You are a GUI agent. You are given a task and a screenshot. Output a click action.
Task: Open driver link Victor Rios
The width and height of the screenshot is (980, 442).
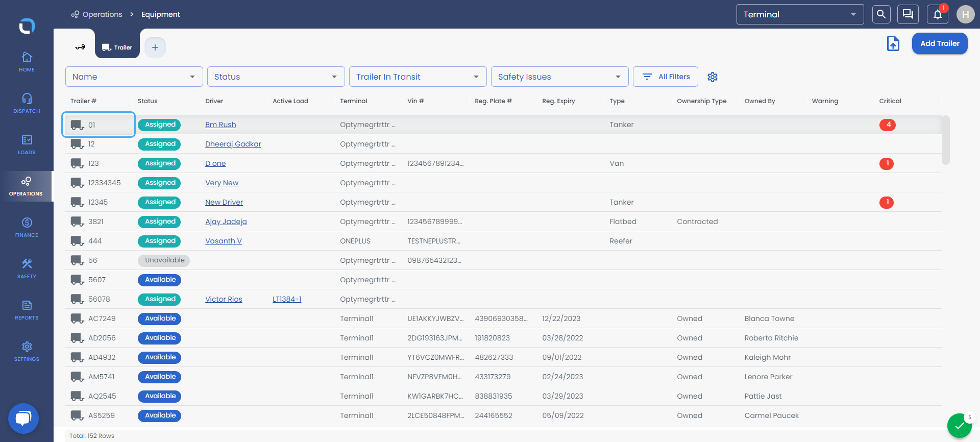[x=224, y=299]
